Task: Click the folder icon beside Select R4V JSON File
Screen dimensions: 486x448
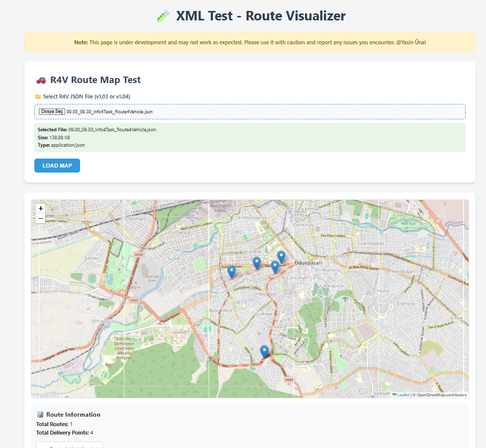Action: click(x=38, y=96)
